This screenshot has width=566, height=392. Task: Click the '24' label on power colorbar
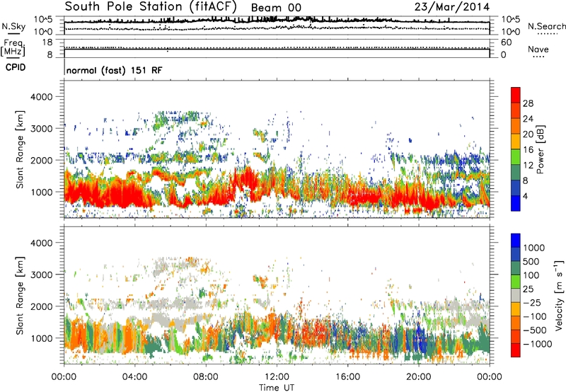[528, 119]
